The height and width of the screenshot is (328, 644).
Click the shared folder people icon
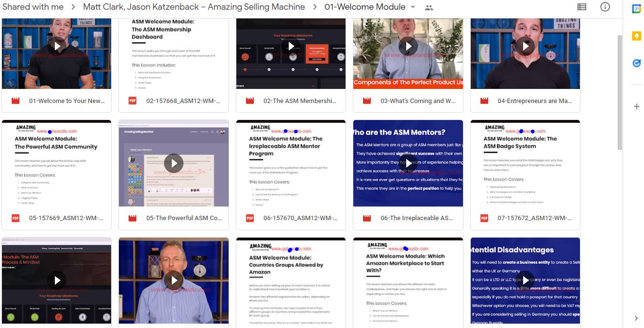(429, 7)
